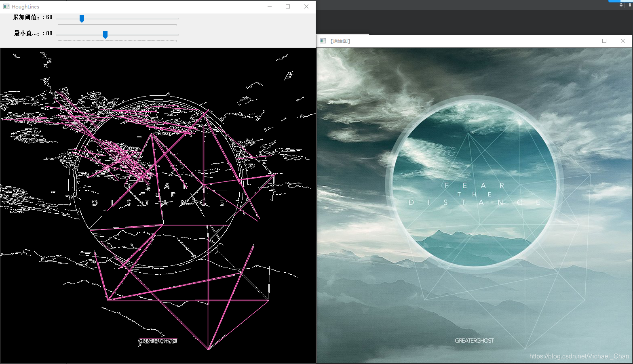Close the HoughLines window
This screenshot has height=364, width=633.
pos(306,6)
